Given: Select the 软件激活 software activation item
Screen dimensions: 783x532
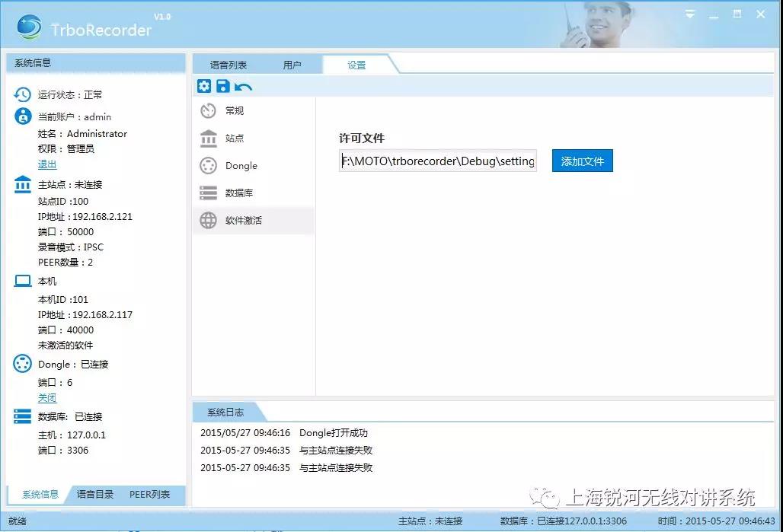Looking at the screenshot, I should click(243, 221).
